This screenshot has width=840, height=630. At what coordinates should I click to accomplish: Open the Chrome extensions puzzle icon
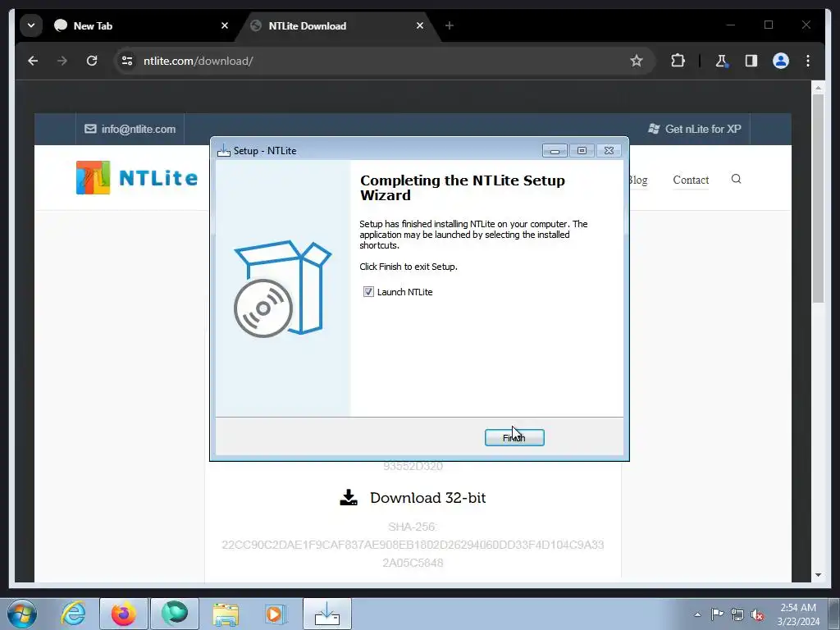tap(678, 61)
